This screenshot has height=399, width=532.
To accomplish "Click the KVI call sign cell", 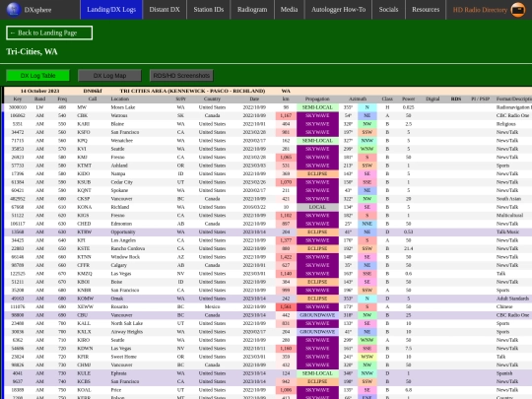I will [82, 149].
